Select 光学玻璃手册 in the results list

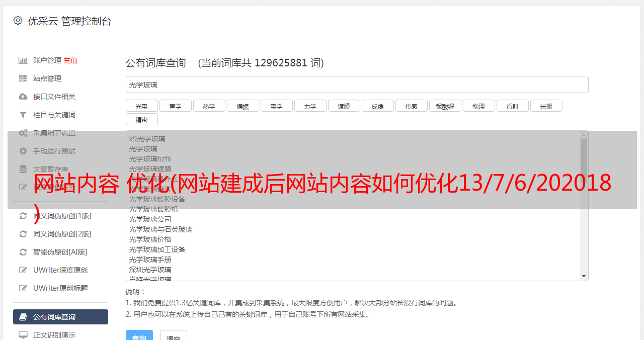(x=150, y=260)
